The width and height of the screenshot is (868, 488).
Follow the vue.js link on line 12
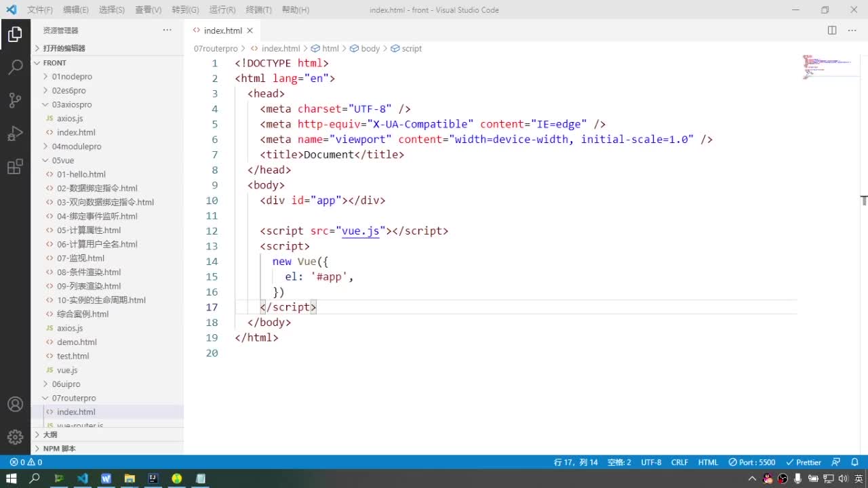(361, 231)
